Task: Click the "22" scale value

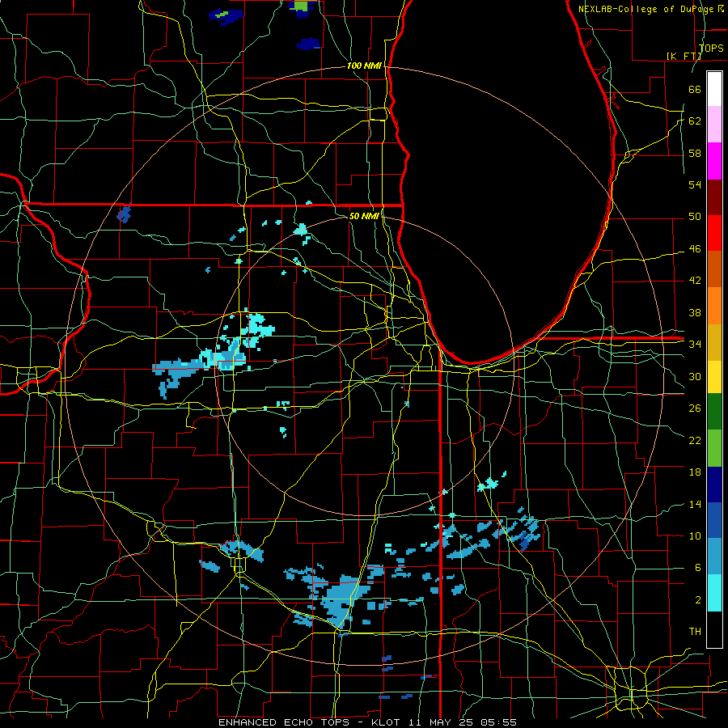Action: click(695, 441)
